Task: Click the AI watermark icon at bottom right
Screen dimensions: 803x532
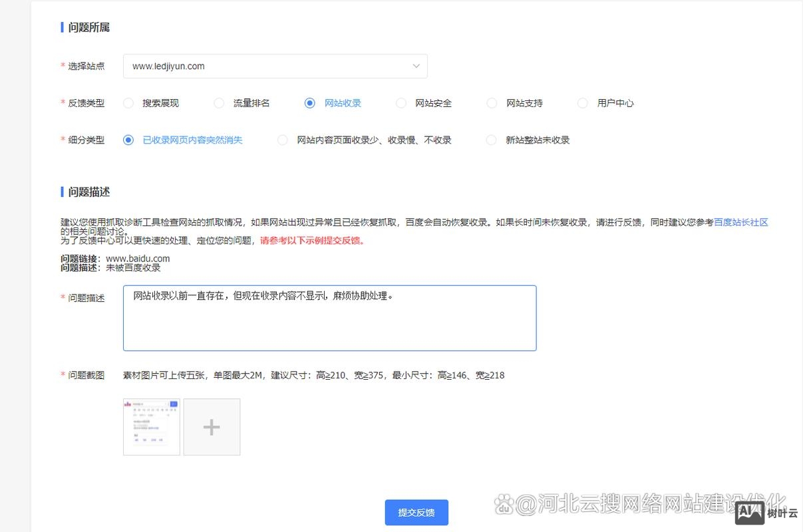Action: tap(750, 513)
